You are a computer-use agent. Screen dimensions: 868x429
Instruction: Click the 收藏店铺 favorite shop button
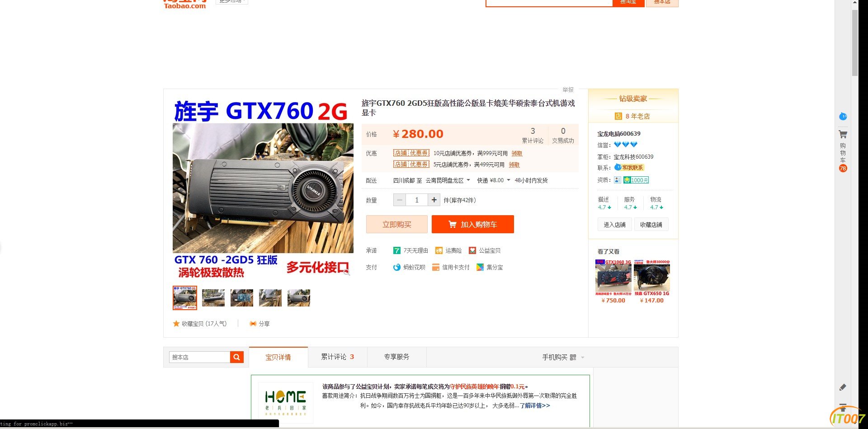coord(651,225)
